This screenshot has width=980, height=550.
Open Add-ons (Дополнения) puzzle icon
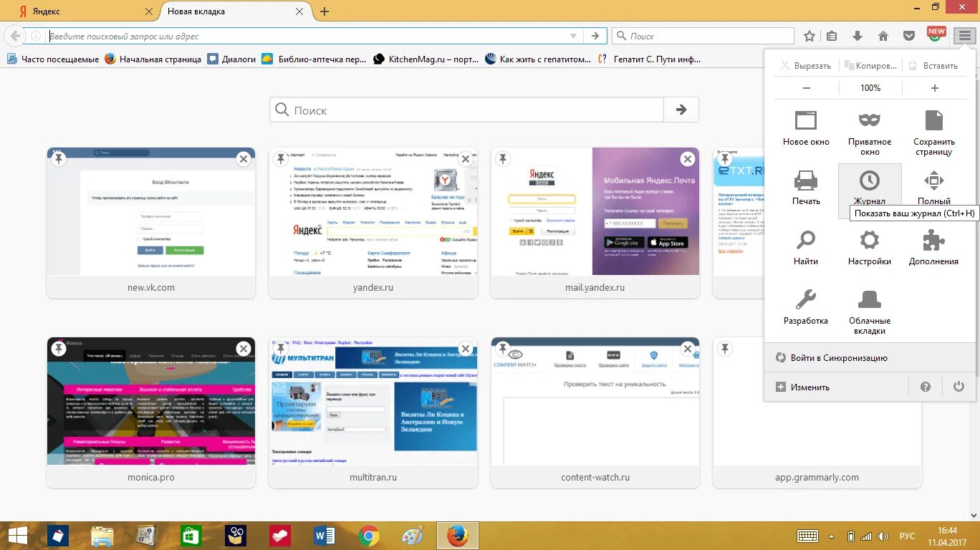click(933, 248)
